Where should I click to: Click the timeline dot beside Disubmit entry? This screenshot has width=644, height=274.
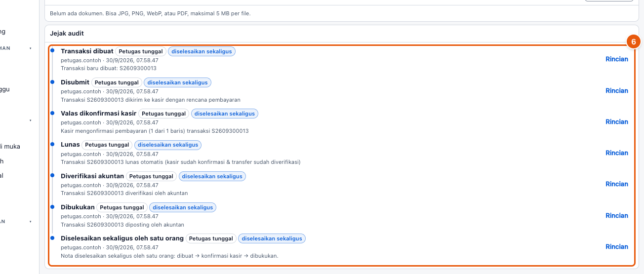click(x=52, y=81)
